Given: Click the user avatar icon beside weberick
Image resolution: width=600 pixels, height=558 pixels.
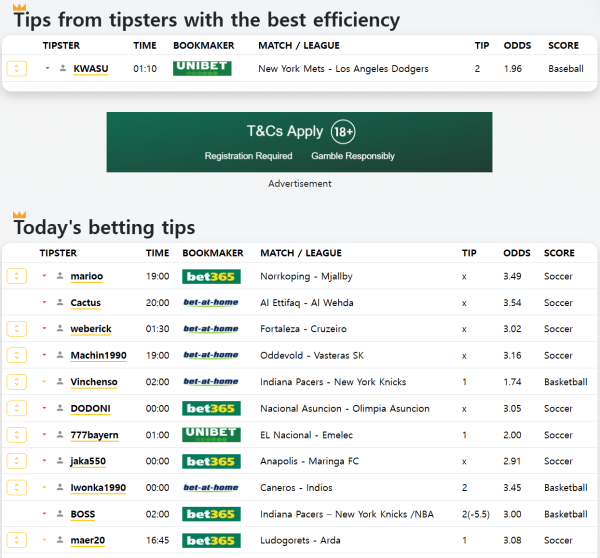Looking at the screenshot, I should pos(60,329).
